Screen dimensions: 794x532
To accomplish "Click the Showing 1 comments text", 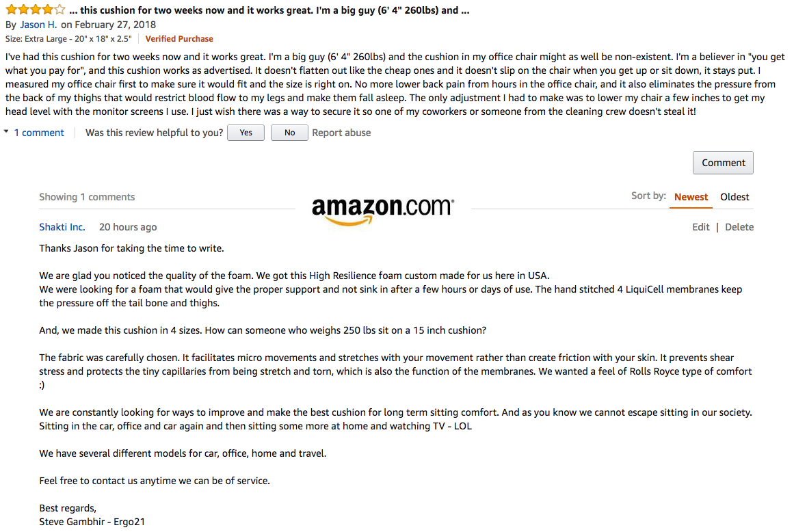I will [87, 197].
